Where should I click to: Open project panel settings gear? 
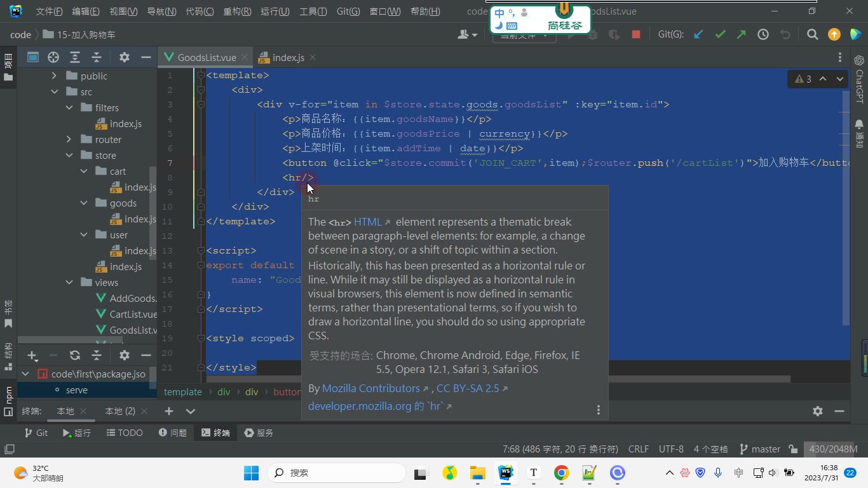pos(125,57)
